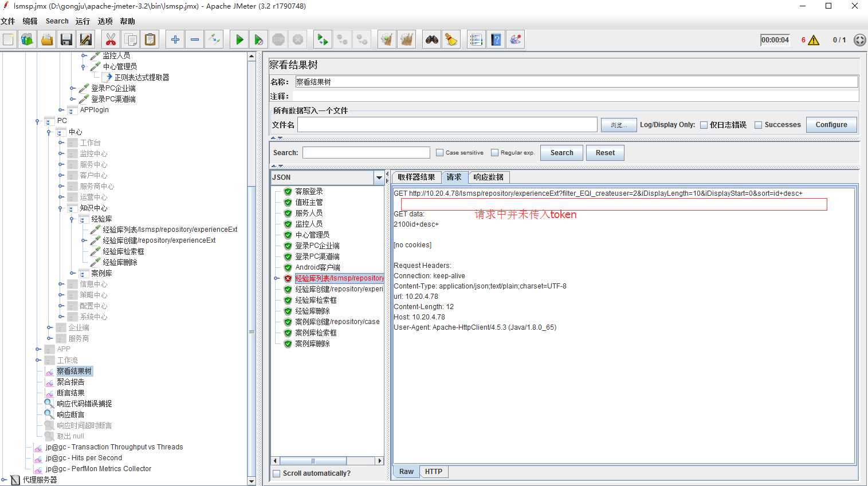Open the Templates toolbar icon

pyautogui.click(x=27, y=39)
